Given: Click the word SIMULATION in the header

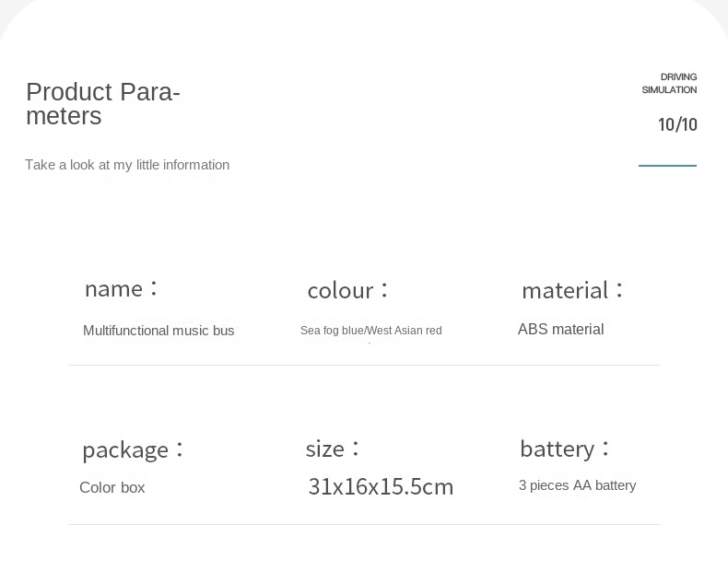Looking at the screenshot, I should click(x=669, y=90).
